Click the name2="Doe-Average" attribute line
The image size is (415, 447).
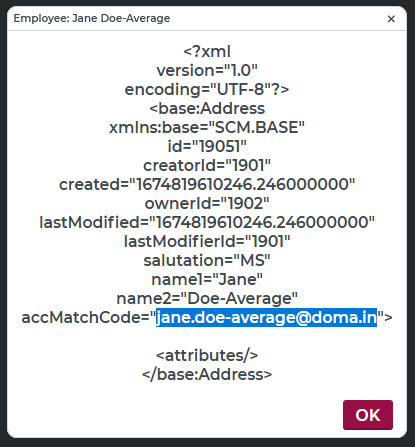tap(207, 299)
